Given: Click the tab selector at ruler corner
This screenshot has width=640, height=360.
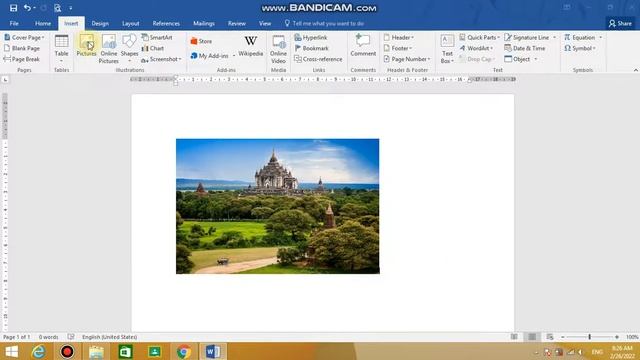Looking at the screenshot, I should (5, 80).
